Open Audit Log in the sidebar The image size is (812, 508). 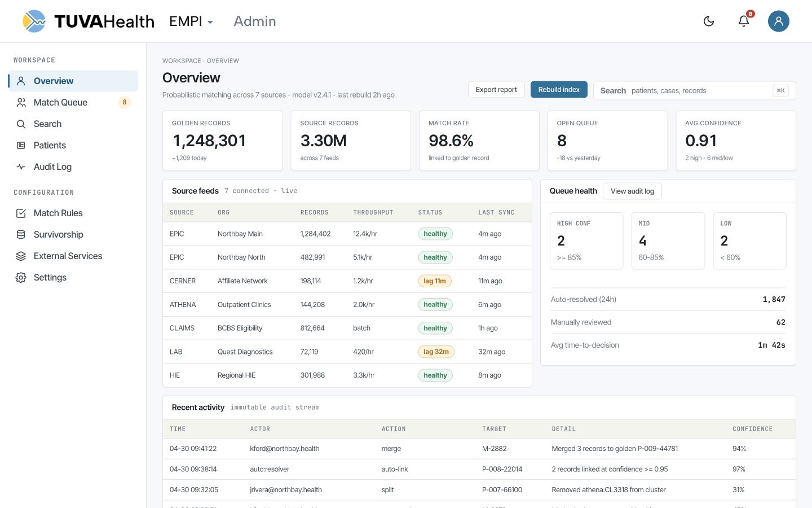73,167
